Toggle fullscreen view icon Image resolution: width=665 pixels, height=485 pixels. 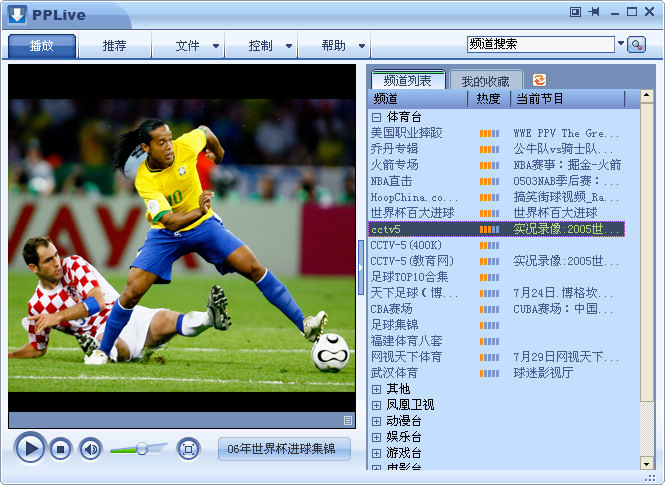[x=188, y=449]
